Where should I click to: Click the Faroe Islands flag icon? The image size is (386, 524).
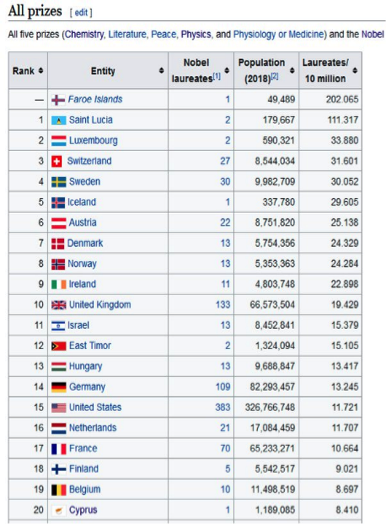coord(58,100)
